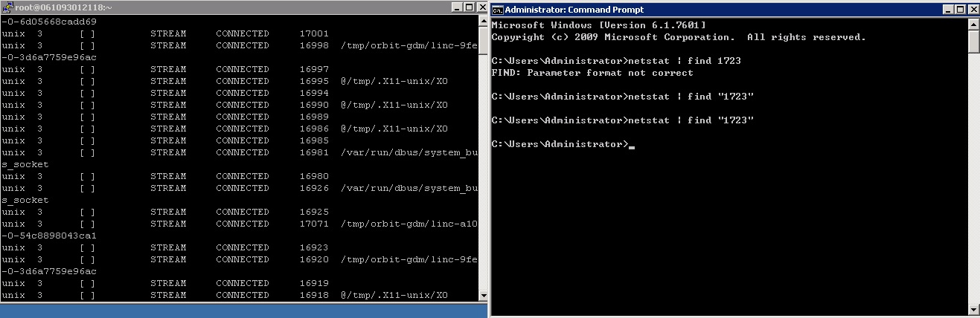Click the C:\Users\Administrator> prompt cursor line
This screenshot has height=318, width=980.
coord(563,144)
